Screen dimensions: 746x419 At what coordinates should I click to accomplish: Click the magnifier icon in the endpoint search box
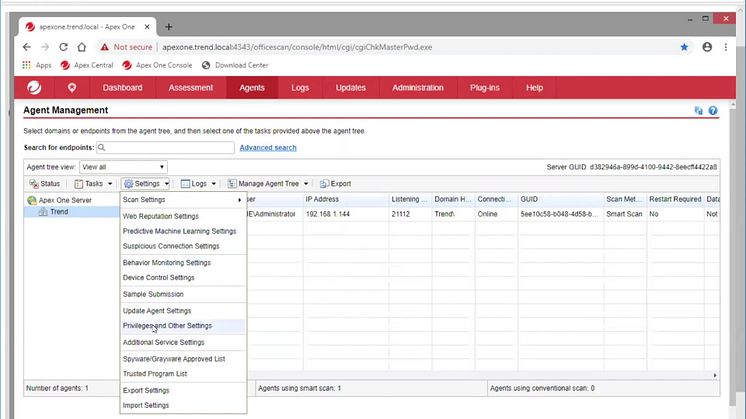pyautogui.click(x=101, y=147)
